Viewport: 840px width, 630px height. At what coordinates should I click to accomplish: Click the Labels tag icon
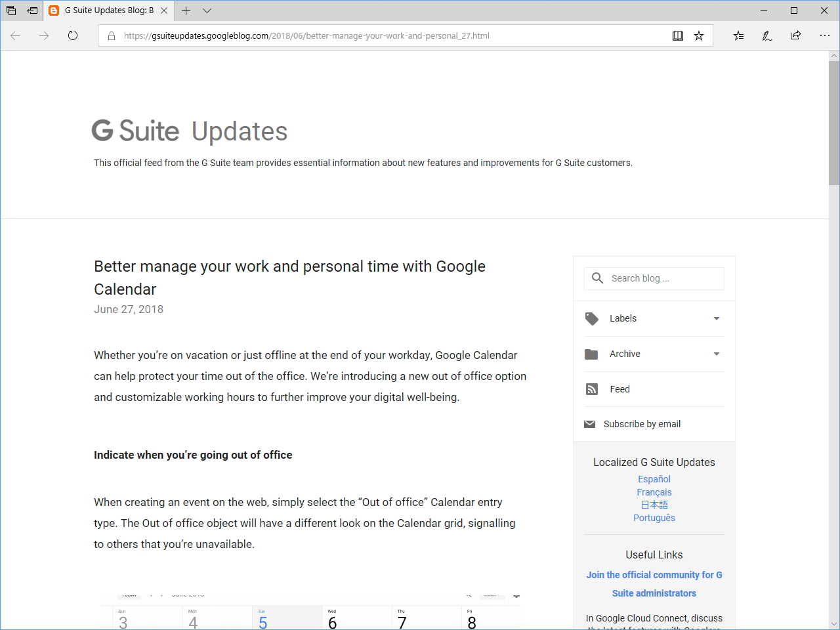pos(591,318)
